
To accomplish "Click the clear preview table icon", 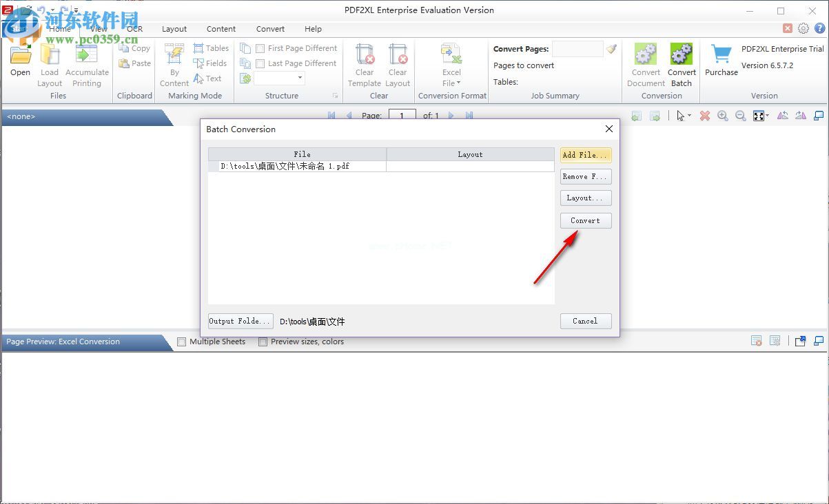I will point(756,341).
